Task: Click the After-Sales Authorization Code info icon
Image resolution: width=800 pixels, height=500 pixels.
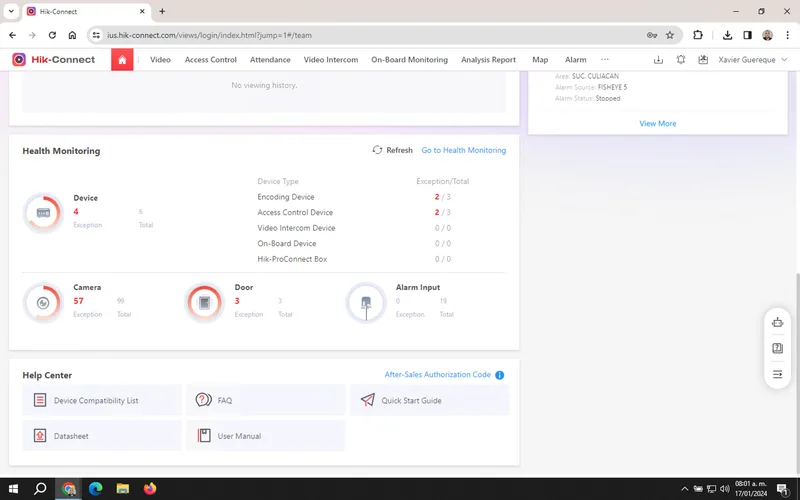Action: (x=499, y=375)
